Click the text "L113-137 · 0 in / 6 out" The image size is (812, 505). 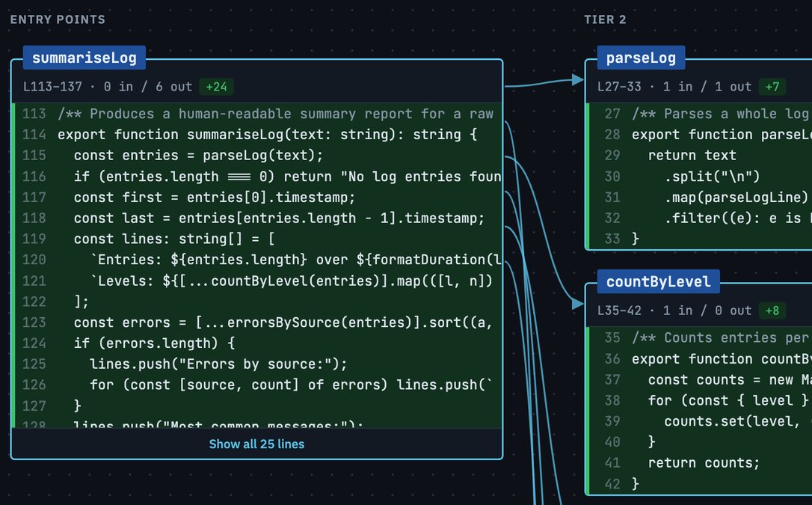107,87
